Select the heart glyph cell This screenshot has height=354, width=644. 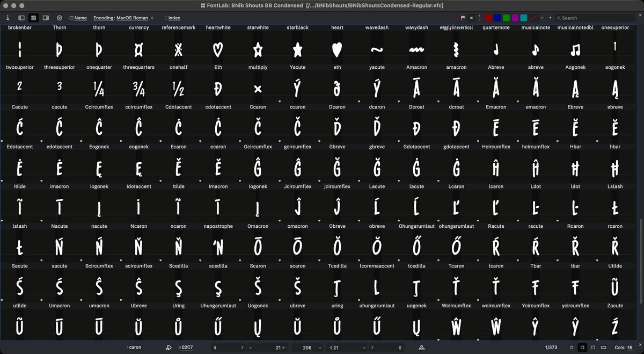coord(337,46)
